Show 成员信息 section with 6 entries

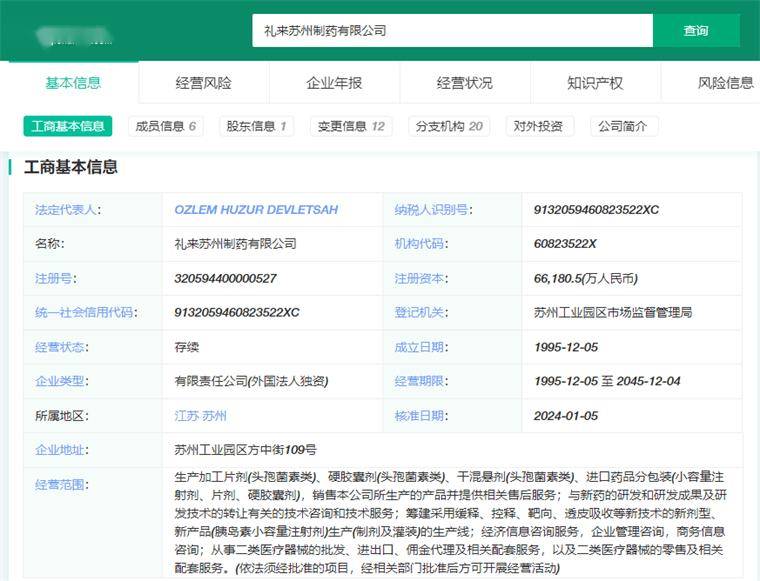coord(165,126)
